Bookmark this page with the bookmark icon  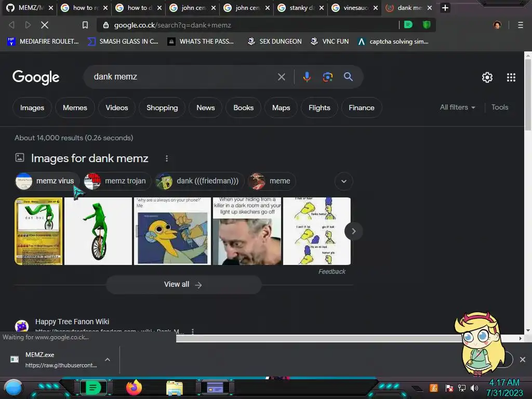point(85,25)
